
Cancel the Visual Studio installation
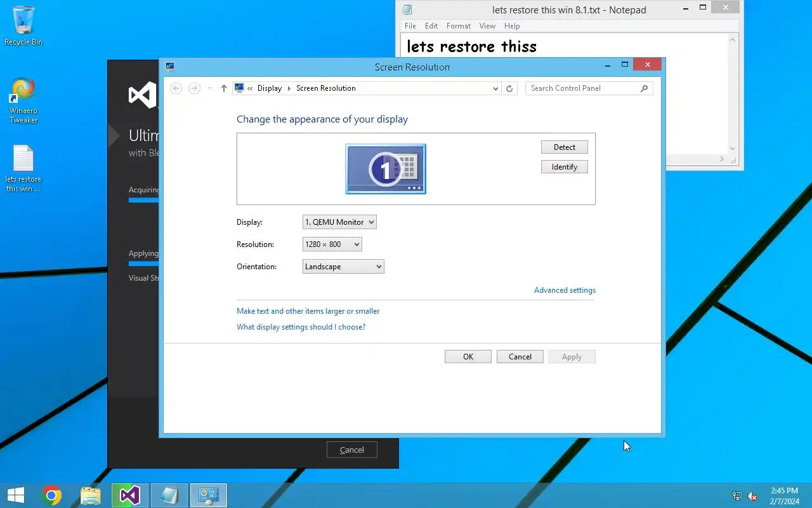pos(352,450)
